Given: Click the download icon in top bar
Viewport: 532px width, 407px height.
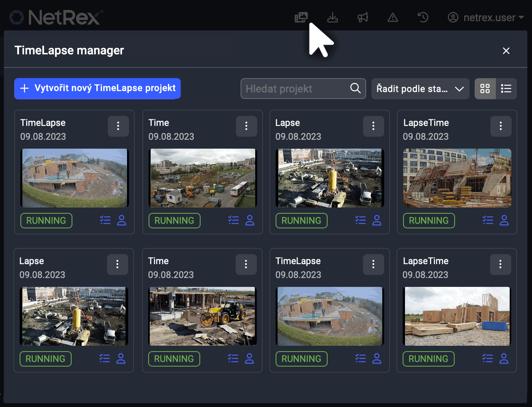Looking at the screenshot, I should (333, 17).
